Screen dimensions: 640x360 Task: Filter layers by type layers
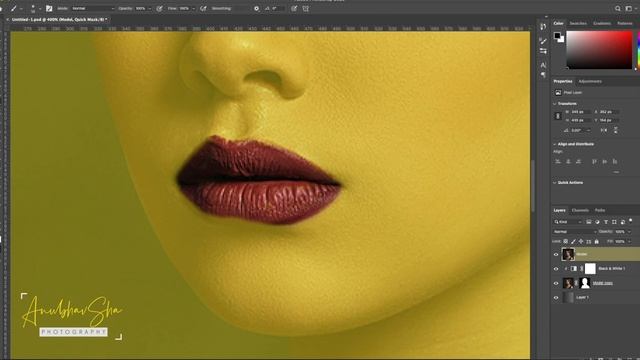pyautogui.click(x=606, y=222)
